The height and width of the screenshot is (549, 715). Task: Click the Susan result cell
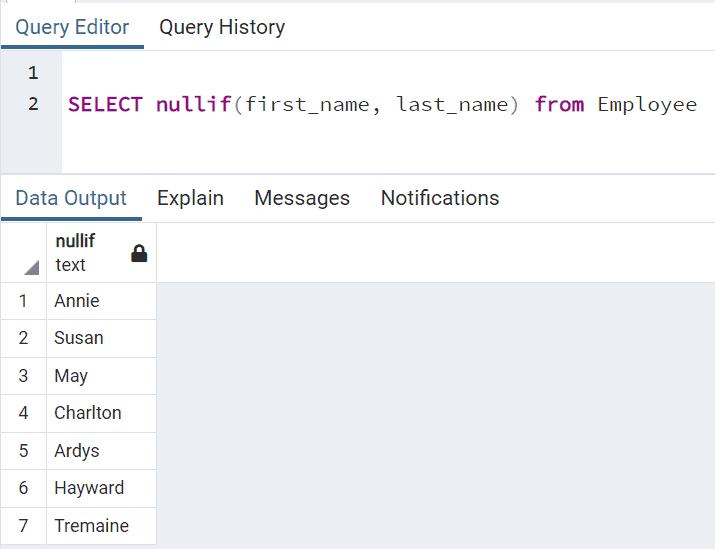[100, 338]
